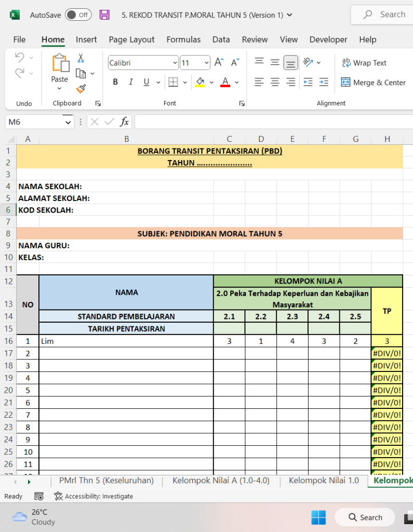Click the Insert Function fx icon

[x=124, y=122]
